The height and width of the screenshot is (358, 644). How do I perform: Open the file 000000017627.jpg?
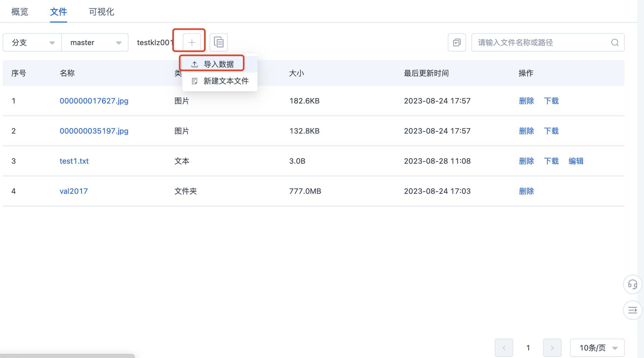[x=94, y=101]
